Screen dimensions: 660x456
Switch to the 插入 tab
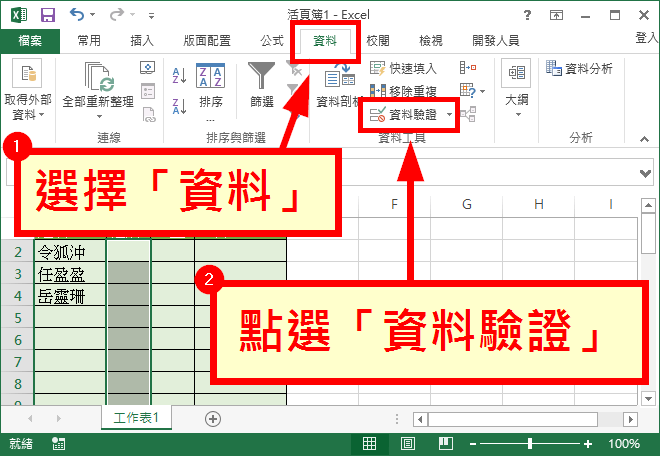pyautogui.click(x=142, y=41)
